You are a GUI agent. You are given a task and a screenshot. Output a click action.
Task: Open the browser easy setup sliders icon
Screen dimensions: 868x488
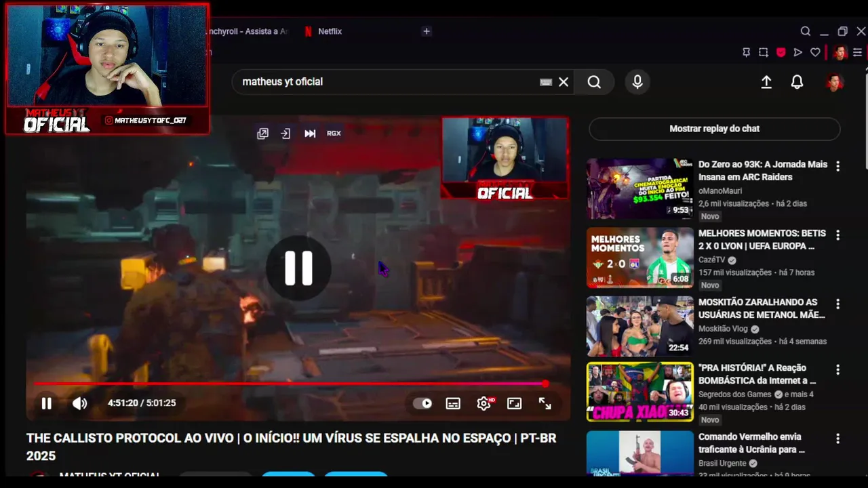coord(858,52)
